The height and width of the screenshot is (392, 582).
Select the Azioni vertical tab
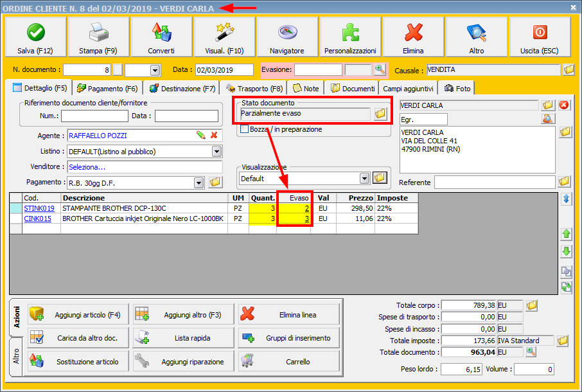click(16, 317)
